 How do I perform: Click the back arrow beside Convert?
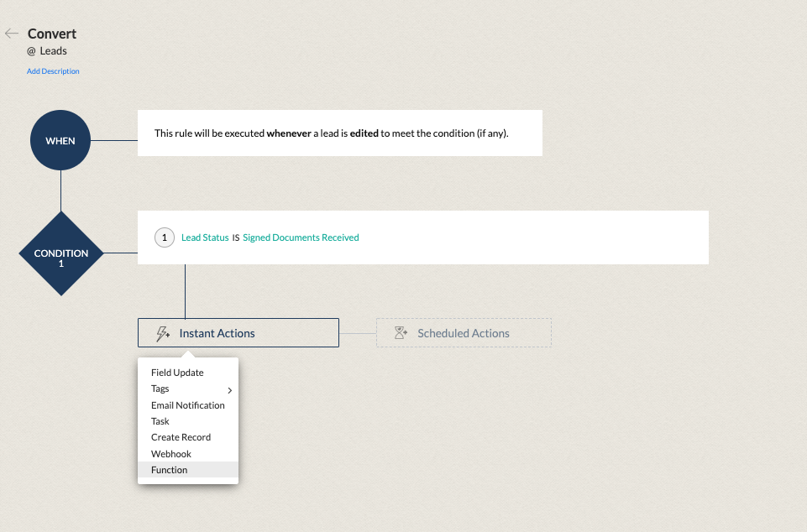point(12,34)
